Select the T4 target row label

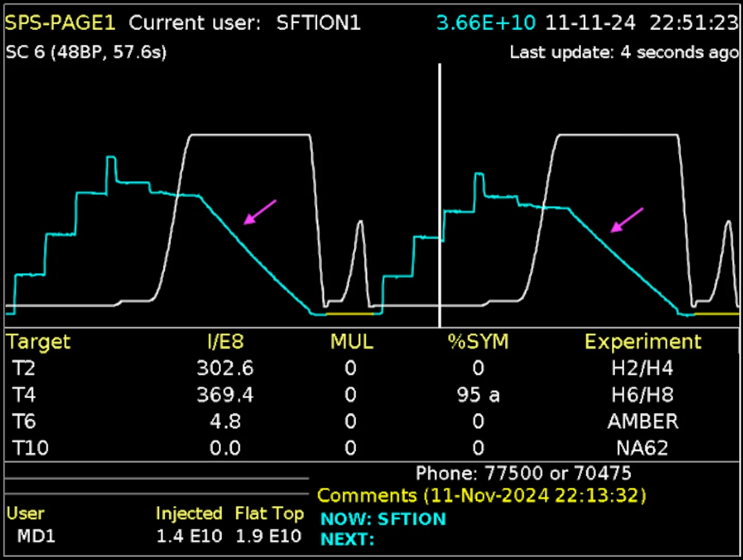(x=24, y=395)
